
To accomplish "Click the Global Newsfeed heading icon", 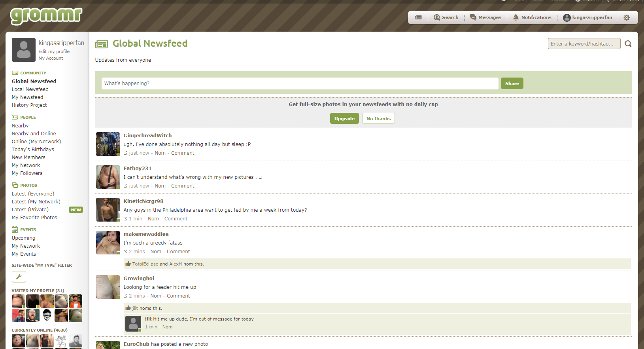I will pos(101,44).
